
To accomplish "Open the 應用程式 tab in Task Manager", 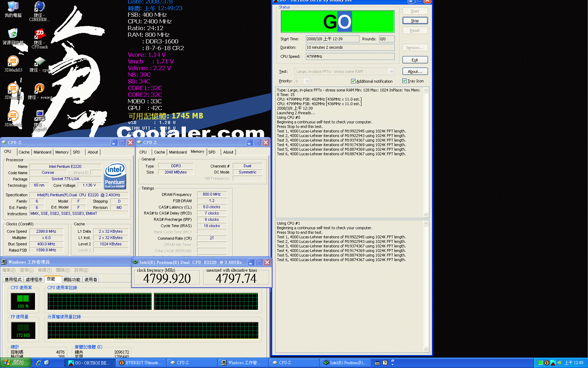I will point(13,279).
